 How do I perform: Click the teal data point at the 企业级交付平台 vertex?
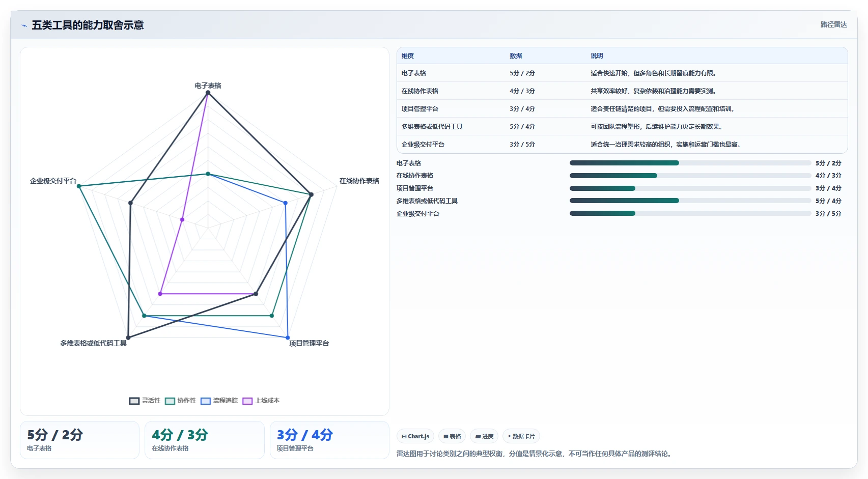pos(79,186)
